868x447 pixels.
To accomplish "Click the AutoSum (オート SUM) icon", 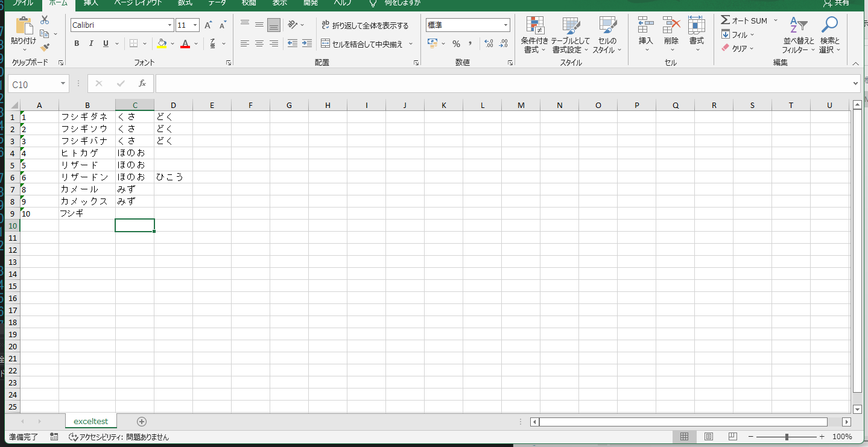I will coord(726,21).
